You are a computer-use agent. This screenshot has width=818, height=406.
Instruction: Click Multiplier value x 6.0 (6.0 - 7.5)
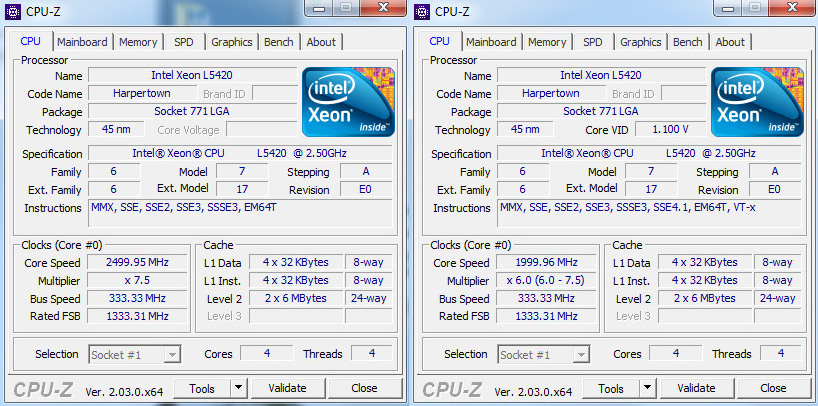(x=546, y=281)
